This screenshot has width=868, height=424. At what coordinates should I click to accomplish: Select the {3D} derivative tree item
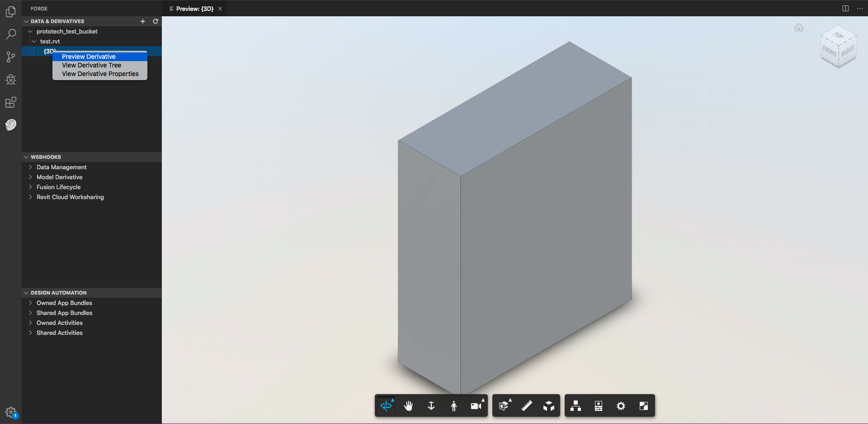(92, 51)
